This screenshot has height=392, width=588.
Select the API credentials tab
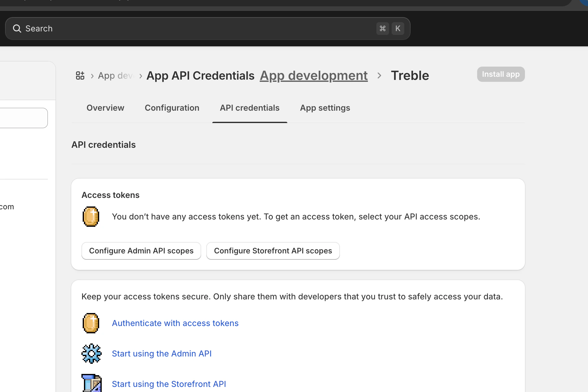[250, 108]
